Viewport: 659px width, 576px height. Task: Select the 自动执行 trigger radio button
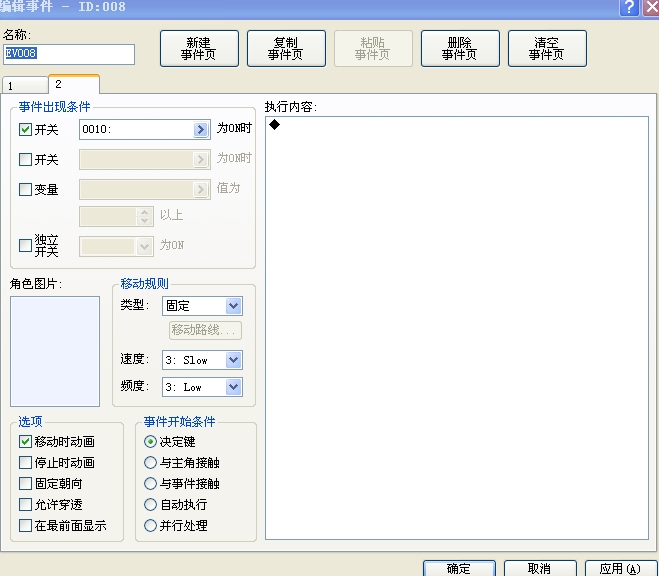pyautogui.click(x=150, y=505)
